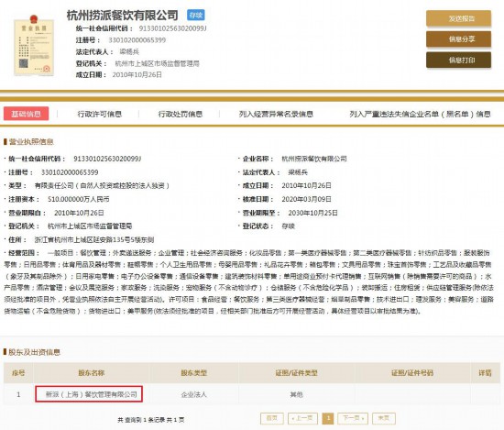Open the 列入严重违法失信企业名单 tab
The image size is (504, 430).
pos(420,114)
